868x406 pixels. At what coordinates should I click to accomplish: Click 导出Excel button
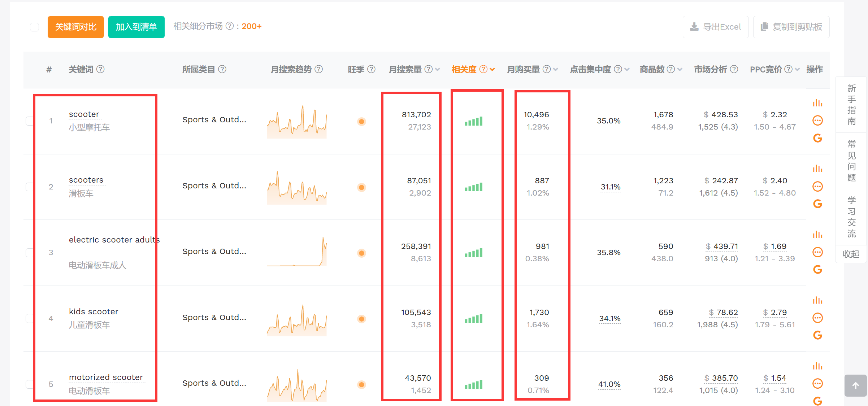(715, 27)
